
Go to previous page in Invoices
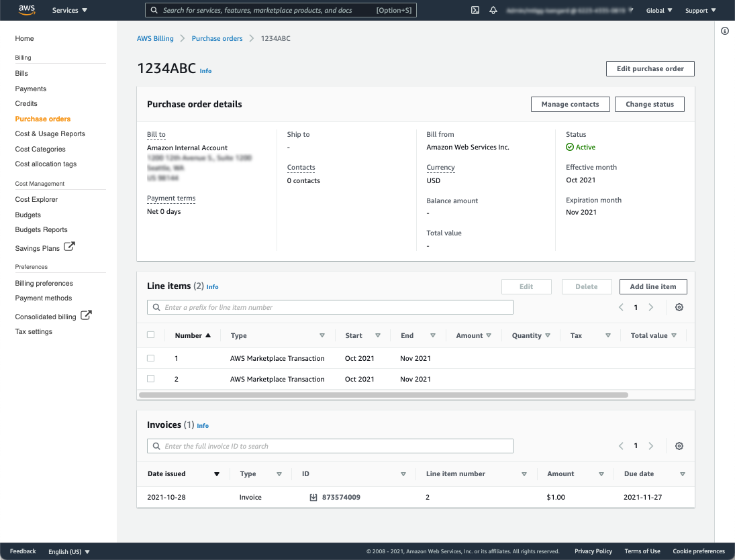coord(621,446)
